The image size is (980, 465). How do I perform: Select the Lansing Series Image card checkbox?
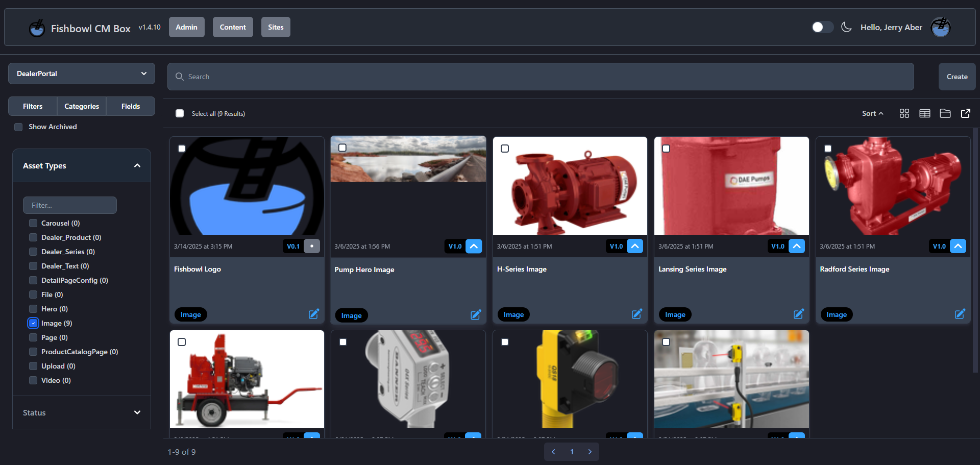(666, 149)
